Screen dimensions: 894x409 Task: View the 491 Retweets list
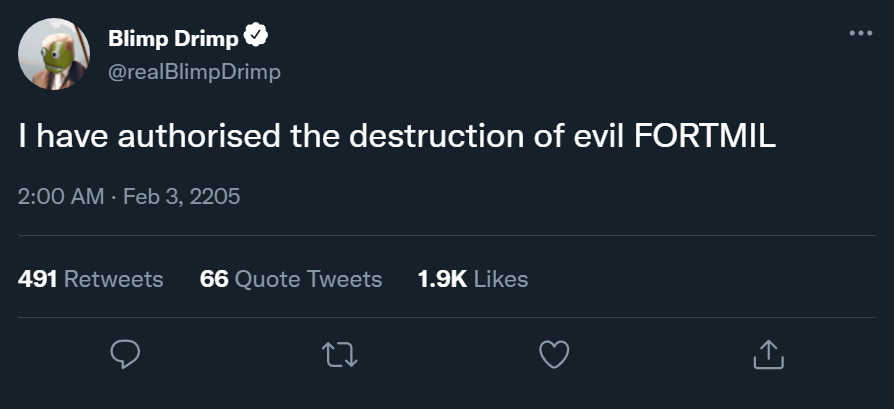91,279
